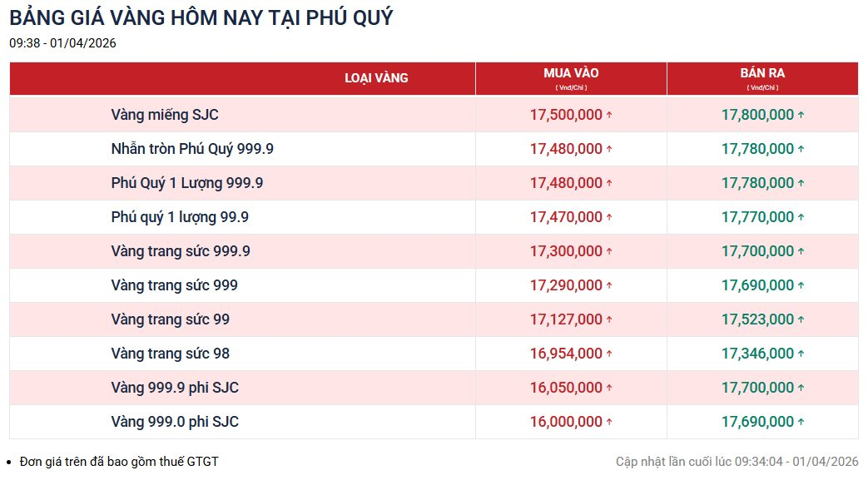Click the red arrow next to 17,470,000
This screenshot has height=500, width=868.
(x=609, y=218)
